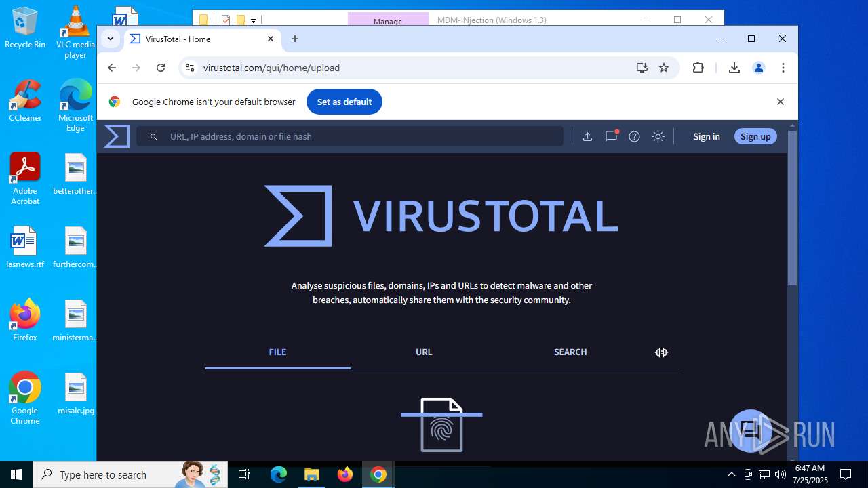Expand Chrome tab search dropdown
This screenshot has height=488, width=868.
click(x=111, y=39)
